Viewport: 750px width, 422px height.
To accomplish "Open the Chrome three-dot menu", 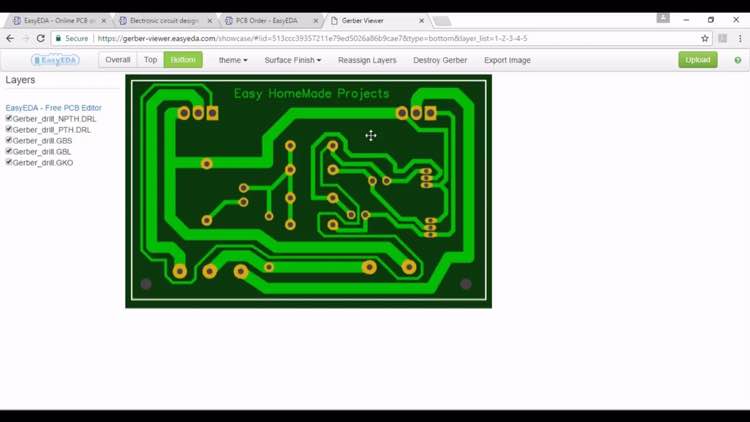I will coord(740,38).
